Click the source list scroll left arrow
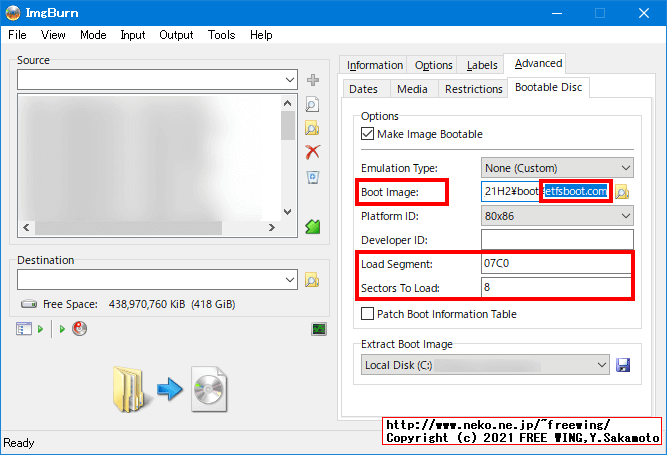The image size is (667, 455). click(x=26, y=228)
